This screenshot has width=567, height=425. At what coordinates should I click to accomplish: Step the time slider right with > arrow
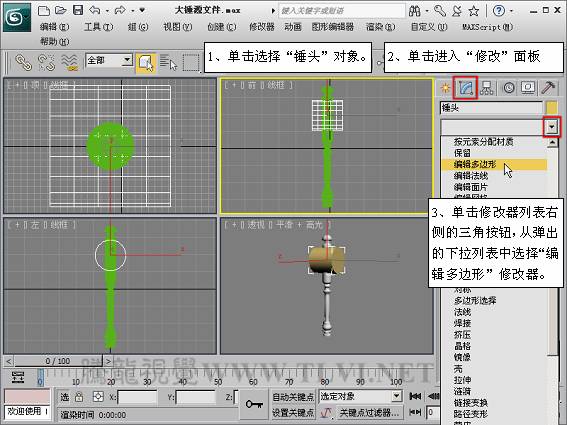coord(108,361)
